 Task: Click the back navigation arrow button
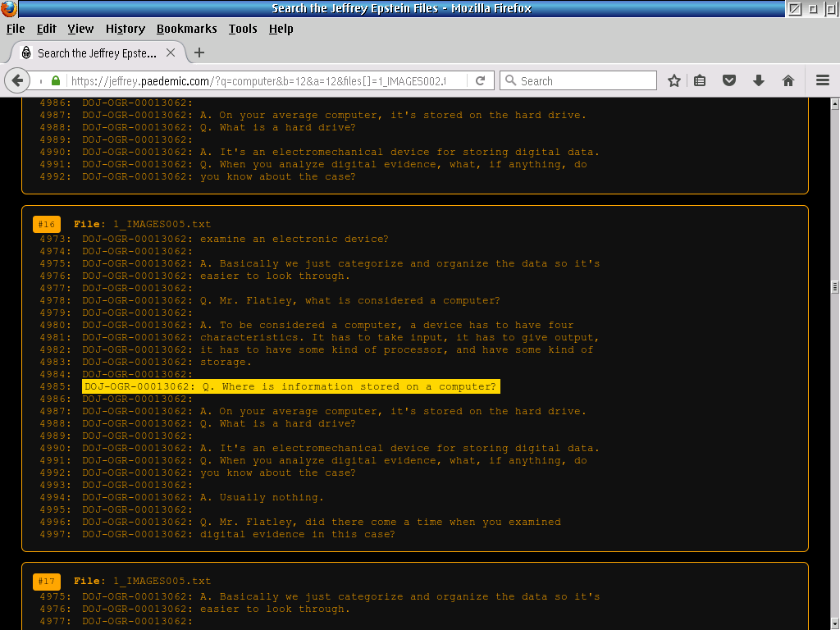17,80
